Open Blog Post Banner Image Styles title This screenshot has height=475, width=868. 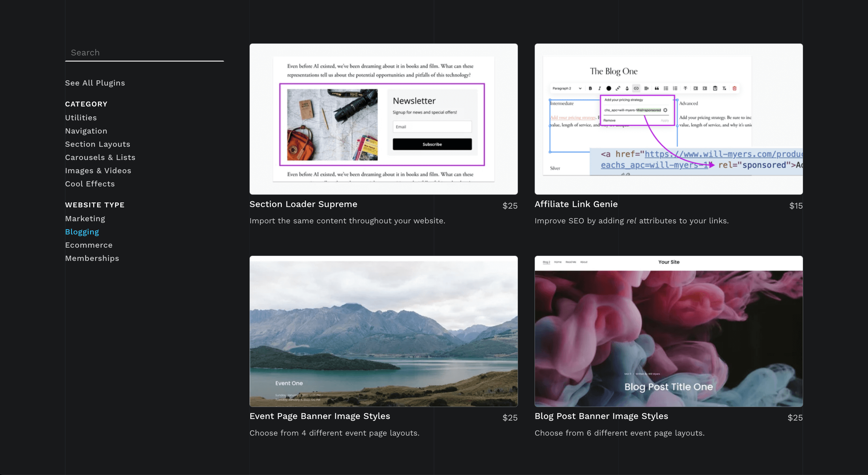601,416
